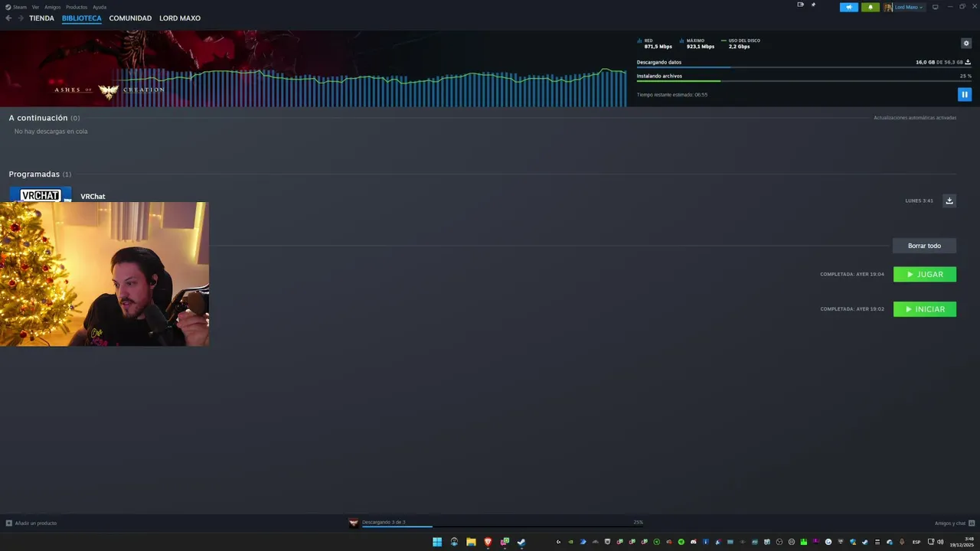Click the green INICIAR button
Image resolution: width=980 pixels, height=551 pixels.
[925, 309]
